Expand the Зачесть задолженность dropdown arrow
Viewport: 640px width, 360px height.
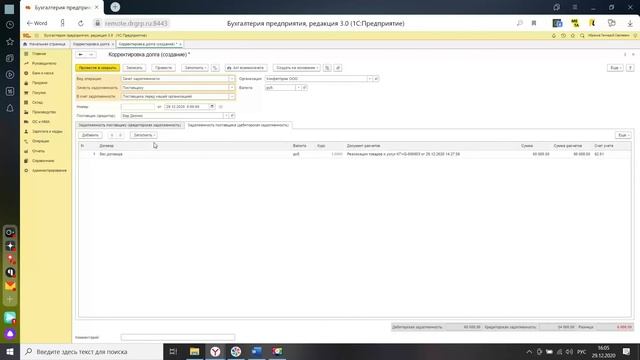point(231,87)
